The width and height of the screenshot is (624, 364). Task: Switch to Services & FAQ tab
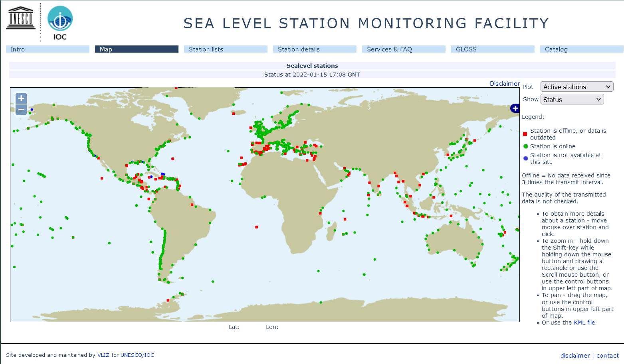tap(404, 49)
